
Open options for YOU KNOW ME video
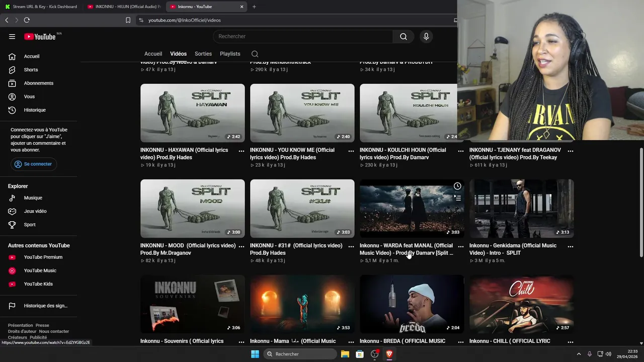tap(351, 151)
